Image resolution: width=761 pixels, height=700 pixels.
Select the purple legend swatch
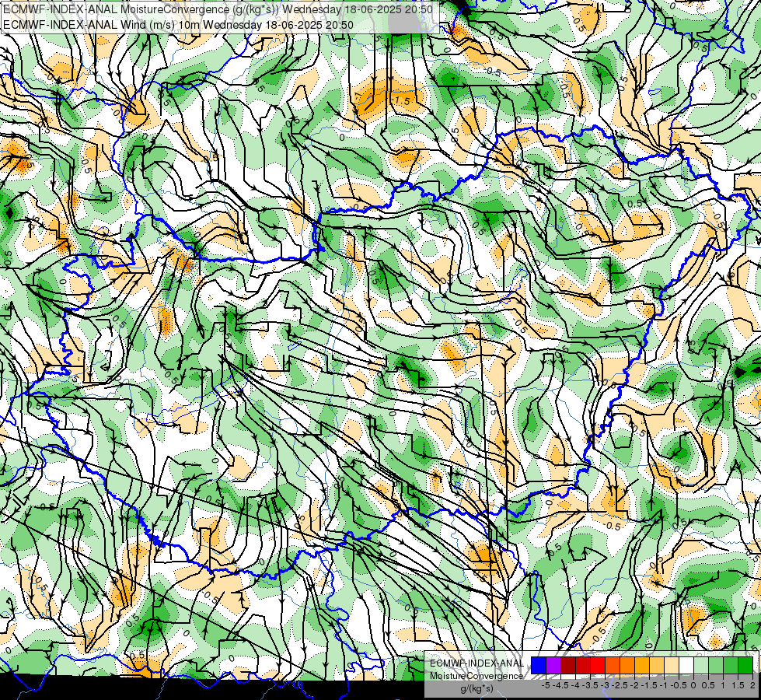(x=553, y=665)
